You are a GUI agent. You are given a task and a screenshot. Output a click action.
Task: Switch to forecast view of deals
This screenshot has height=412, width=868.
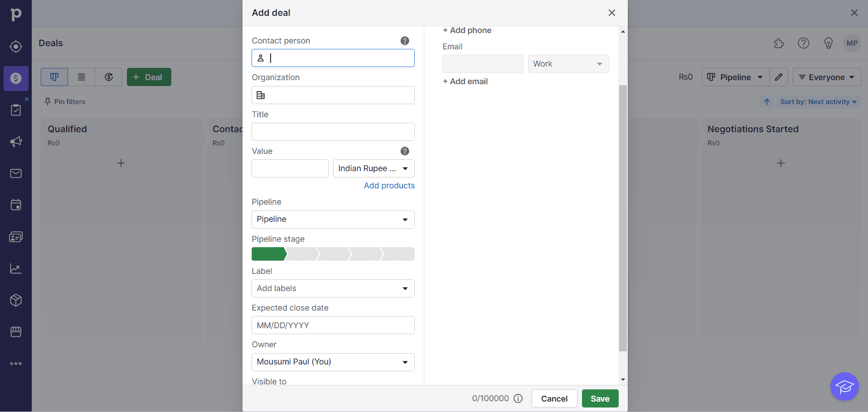(108, 77)
